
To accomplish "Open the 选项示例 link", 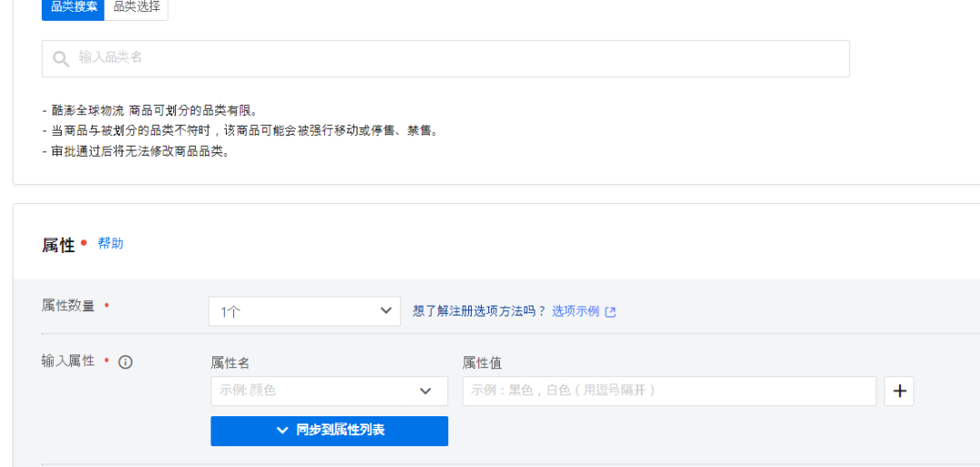I will click(x=575, y=311).
